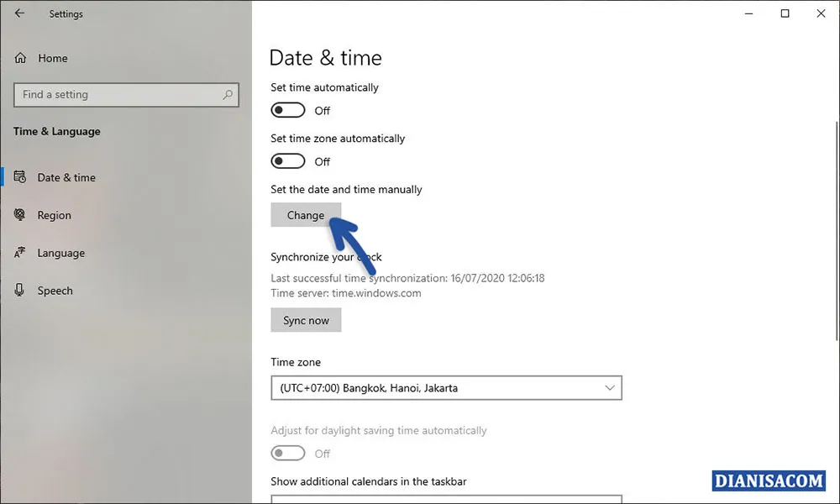840x504 pixels.
Task: Click the minimize icon on the window
Action: coord(748,13)
